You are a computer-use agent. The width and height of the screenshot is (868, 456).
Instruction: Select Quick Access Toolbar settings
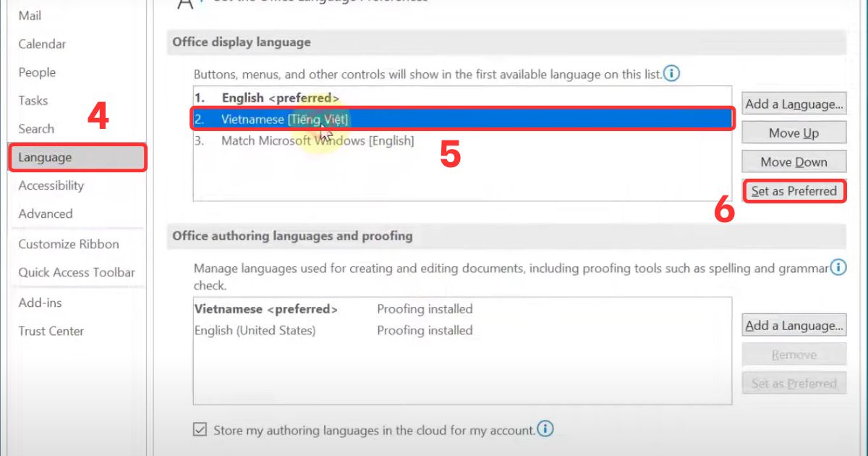76,272
